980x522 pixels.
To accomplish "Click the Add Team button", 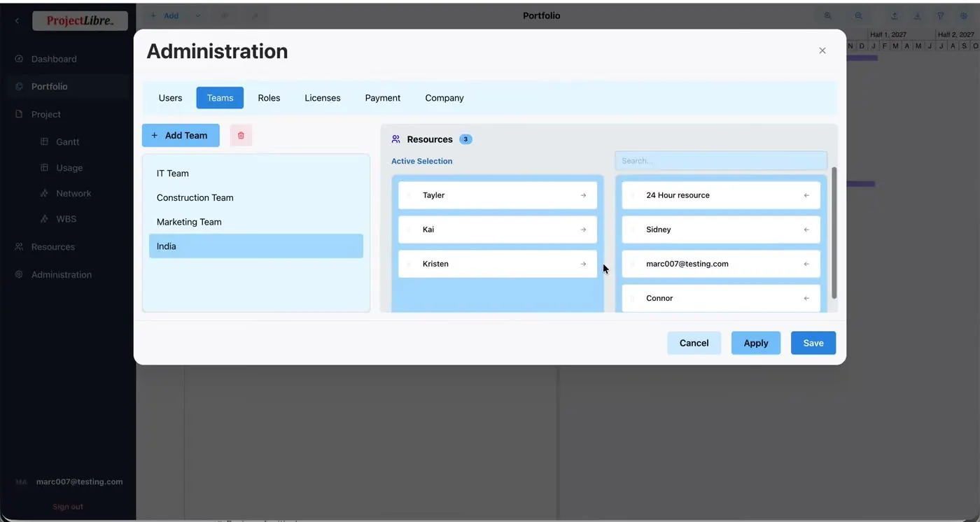I will coord(181,135).
